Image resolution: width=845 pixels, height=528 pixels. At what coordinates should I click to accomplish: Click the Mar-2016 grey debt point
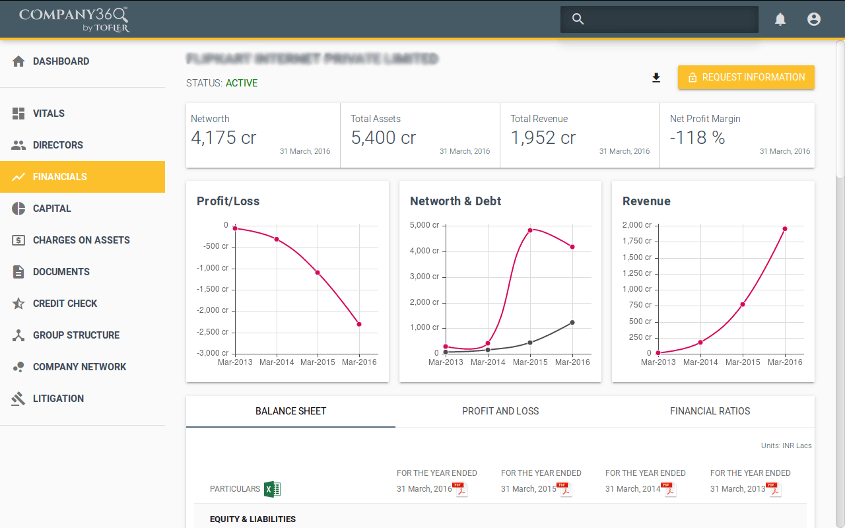click(x=572, y=323)
